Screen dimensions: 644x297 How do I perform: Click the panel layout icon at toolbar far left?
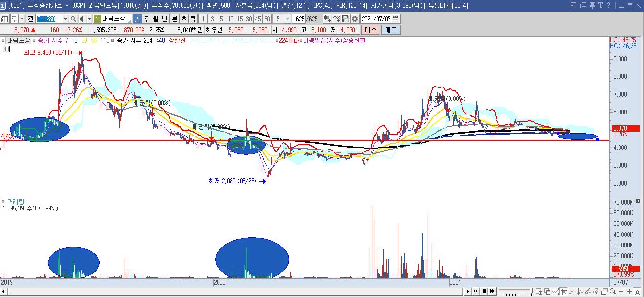coord(4,19)
